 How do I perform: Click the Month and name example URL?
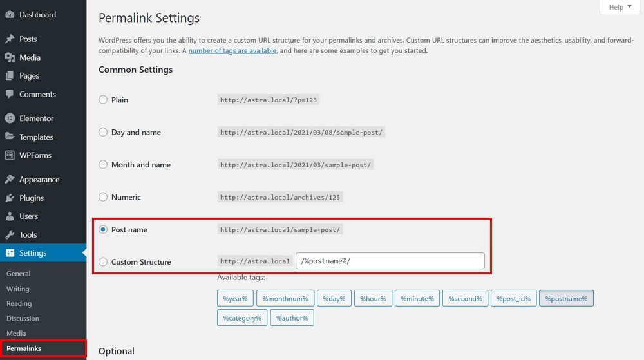296,165
